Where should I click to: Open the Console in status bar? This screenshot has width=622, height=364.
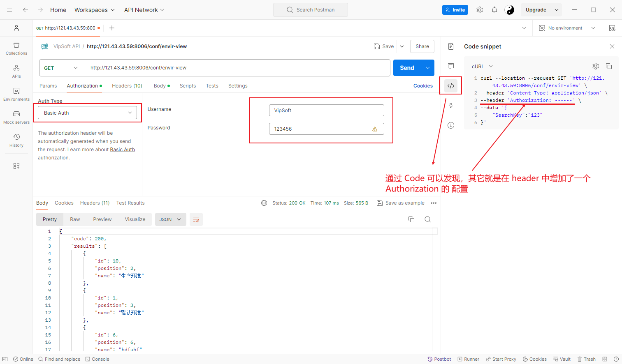(x=97, y=359)
